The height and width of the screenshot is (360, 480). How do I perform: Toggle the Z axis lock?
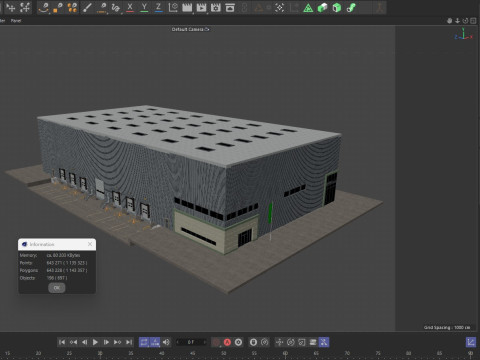tap(159, 7)
